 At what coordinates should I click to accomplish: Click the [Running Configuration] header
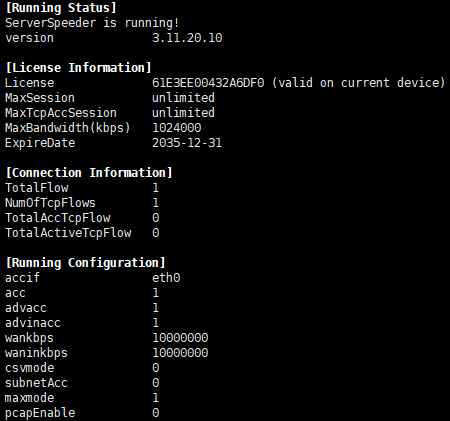pos(86,263)
